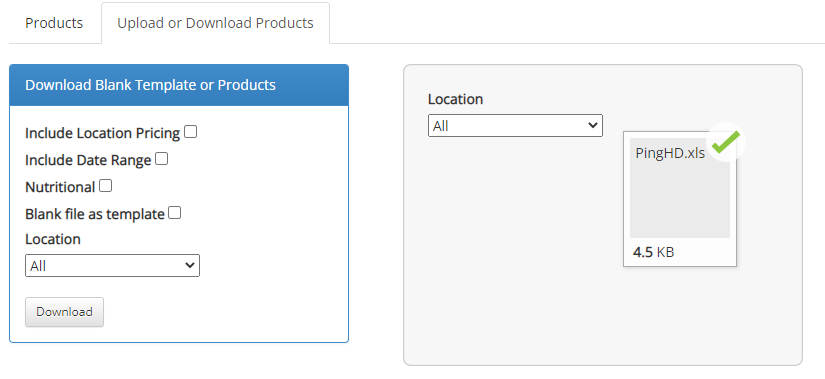Image resolution: width=825 pixels, height=379 pixels.
Task: Click the Location label above upload dropdown
Action: pos(456,99)
